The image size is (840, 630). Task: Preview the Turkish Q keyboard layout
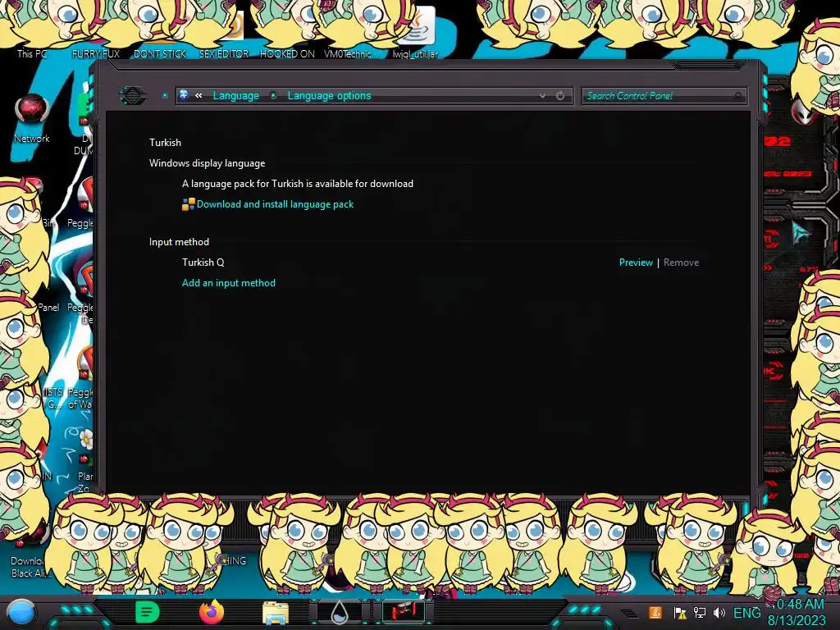[x=636, y=262]
